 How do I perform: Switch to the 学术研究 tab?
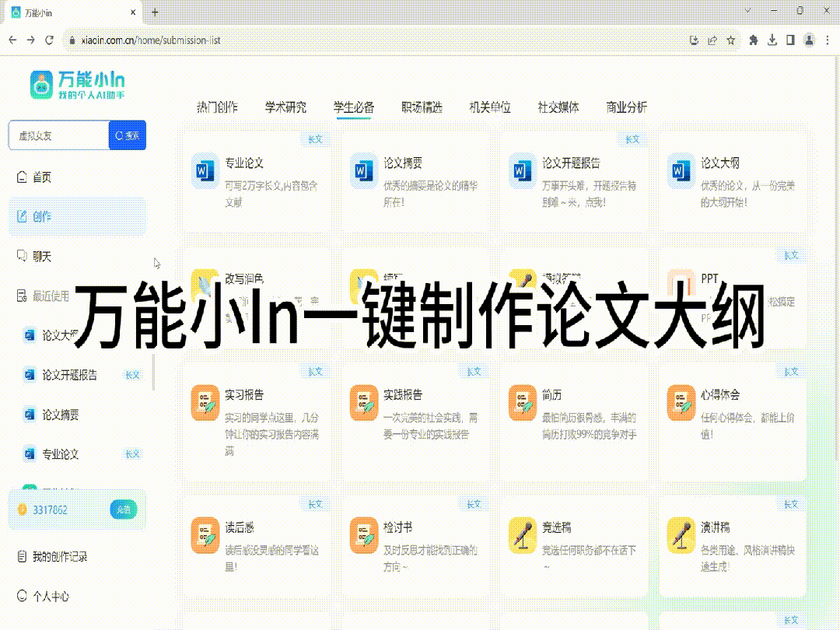pos(285,107)
